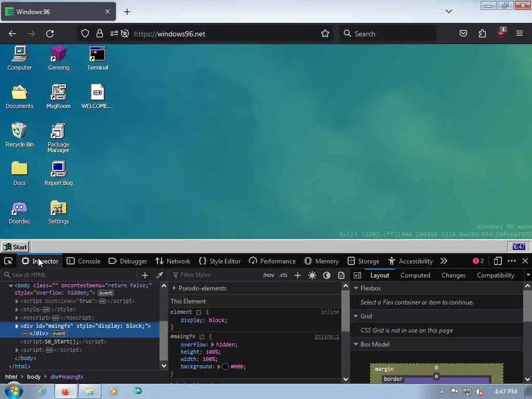
Task: Launch the Terminal desktop icon
Action: coord(97,58)
